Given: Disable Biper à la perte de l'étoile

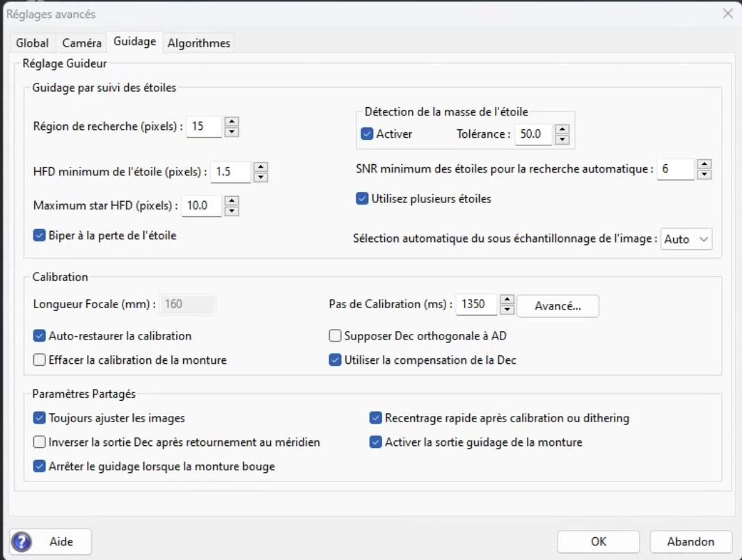Looking at the screenshot, I should tap(39, 235).
